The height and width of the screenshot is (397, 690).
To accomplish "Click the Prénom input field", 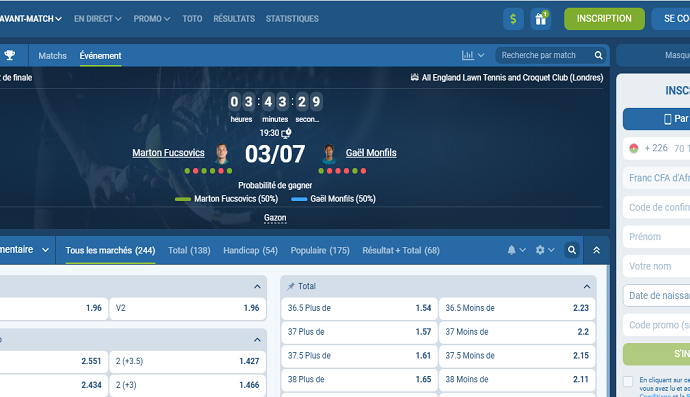I will (657, 237).
